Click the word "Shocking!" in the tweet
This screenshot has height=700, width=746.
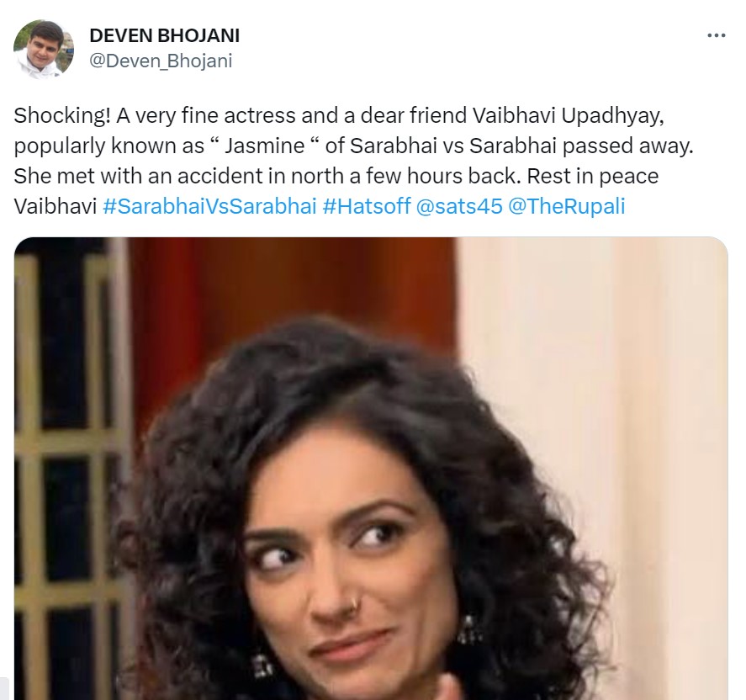62,115
